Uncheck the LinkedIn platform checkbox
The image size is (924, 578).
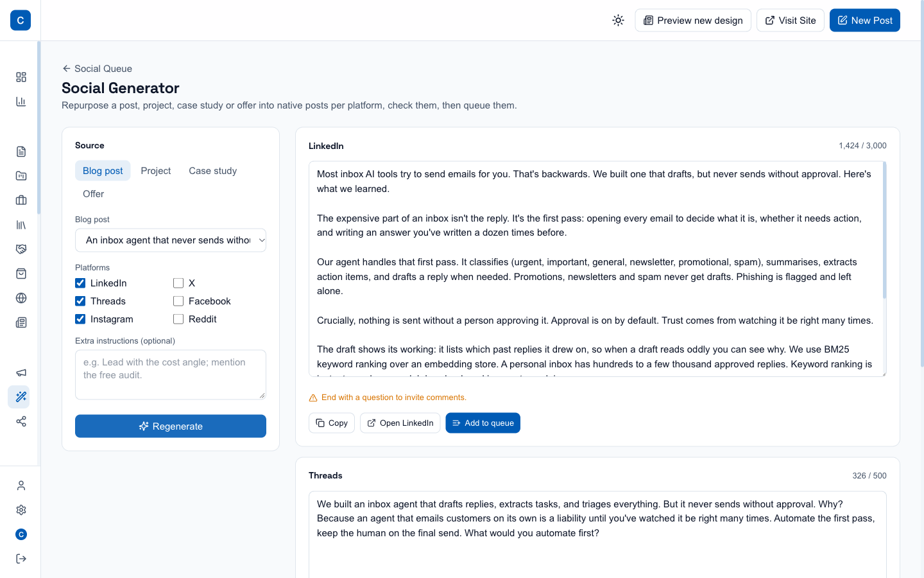click(80, 283)
